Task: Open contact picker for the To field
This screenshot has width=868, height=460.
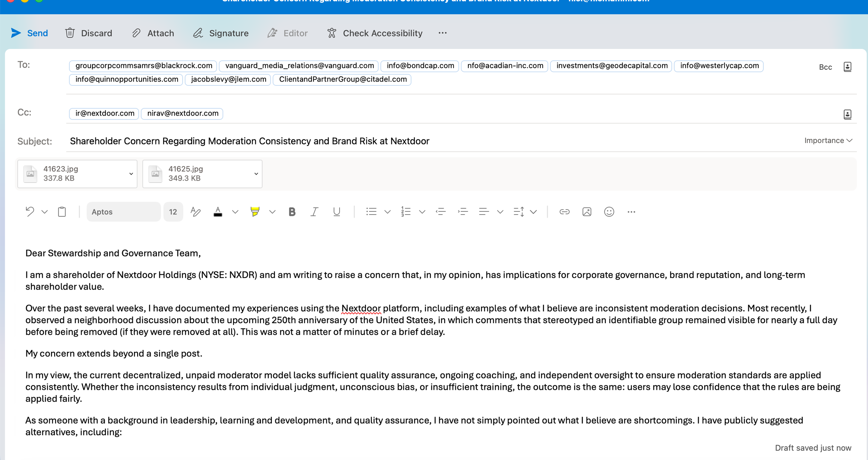Action: click(847, 67)
